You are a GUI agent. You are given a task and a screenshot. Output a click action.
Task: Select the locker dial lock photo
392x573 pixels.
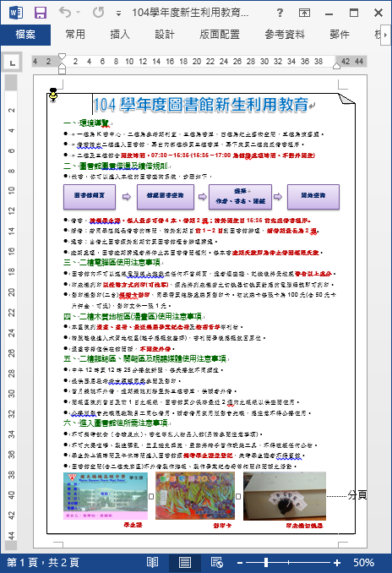click(285, 496)
